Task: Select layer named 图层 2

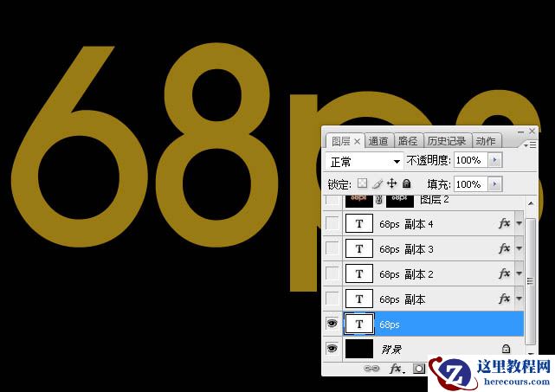Action: (x=435, y=200)
